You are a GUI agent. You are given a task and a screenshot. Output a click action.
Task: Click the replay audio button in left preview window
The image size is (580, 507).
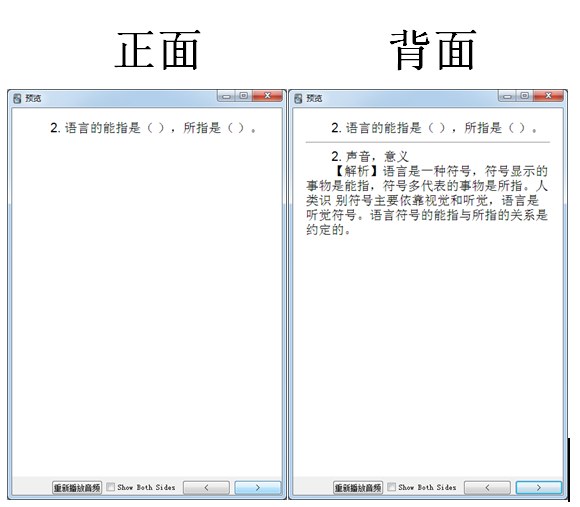pos(77,487)
